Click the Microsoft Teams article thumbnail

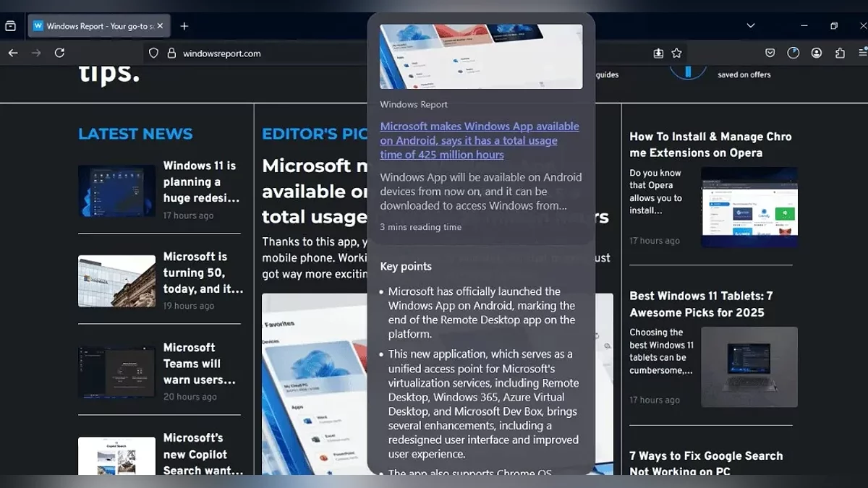point(116,372)
